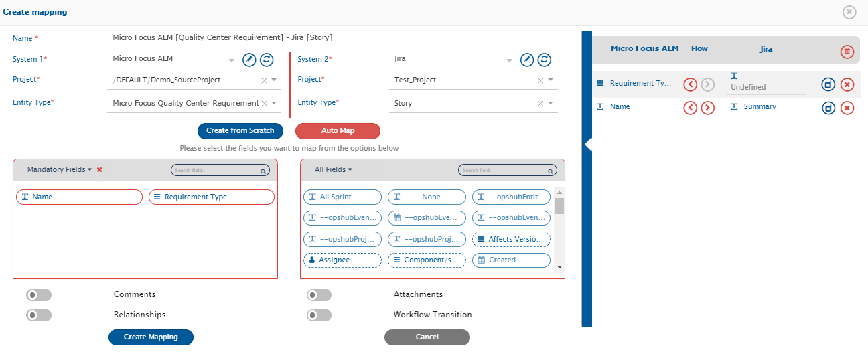Delete all mappings with the trash icon
This screenshot has height=358, width=868.
(847, 52)
